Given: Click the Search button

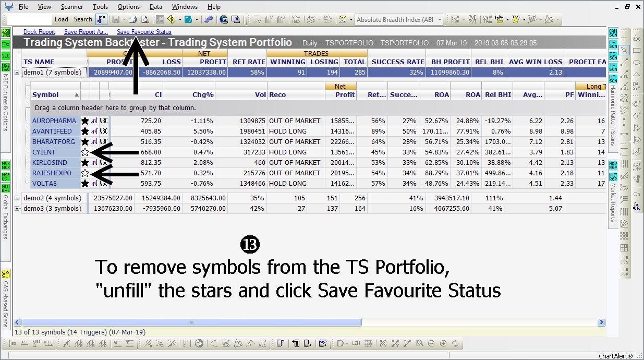Looking at the screenshot, I should (x=83, y=19).
